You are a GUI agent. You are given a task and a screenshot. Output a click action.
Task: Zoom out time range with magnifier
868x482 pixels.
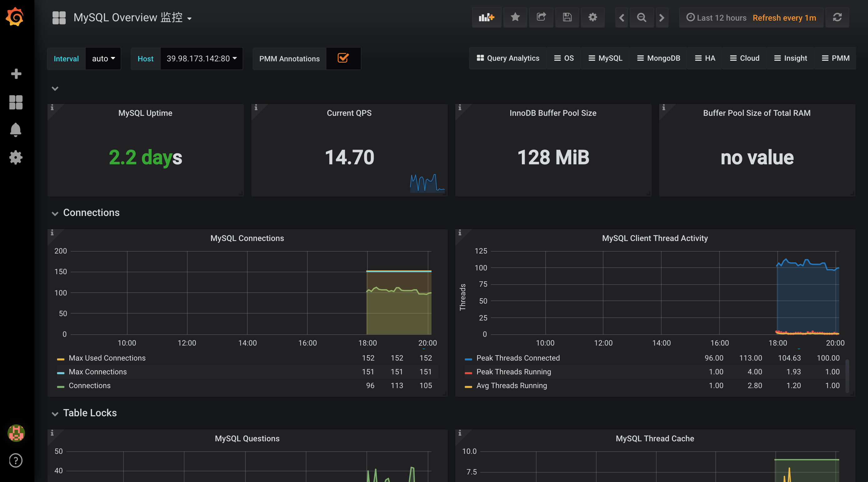tap(641, 18)
